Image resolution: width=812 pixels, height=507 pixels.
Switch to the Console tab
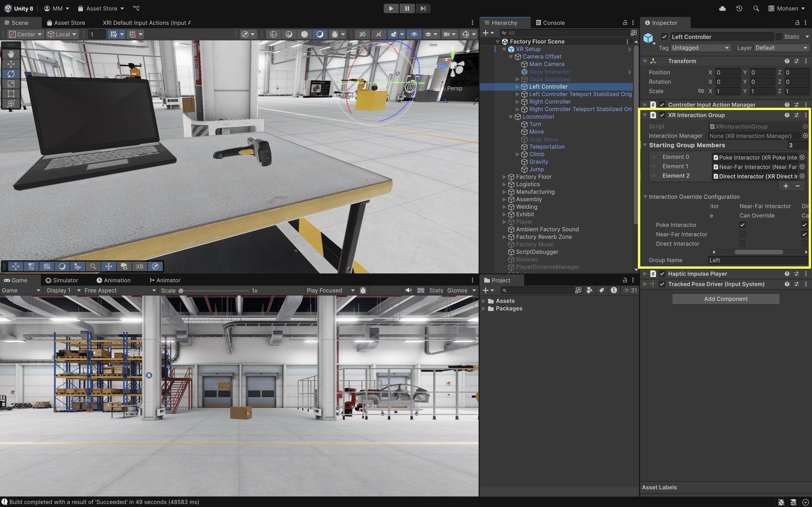click(550, 23)
